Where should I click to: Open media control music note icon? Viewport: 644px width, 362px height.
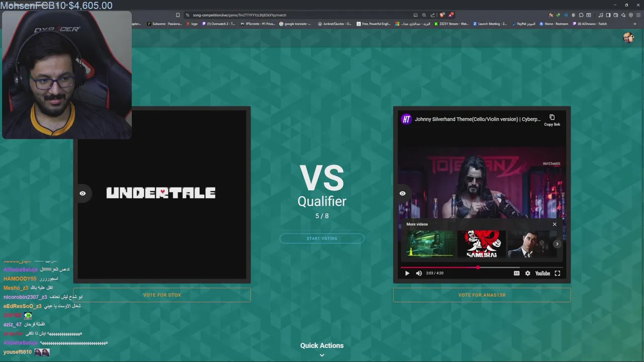point(600,15)
